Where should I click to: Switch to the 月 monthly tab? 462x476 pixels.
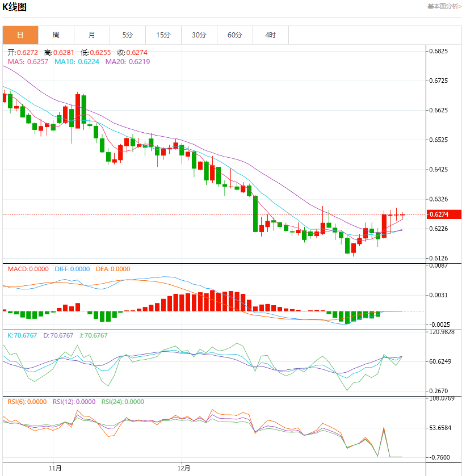coord(92,35)
